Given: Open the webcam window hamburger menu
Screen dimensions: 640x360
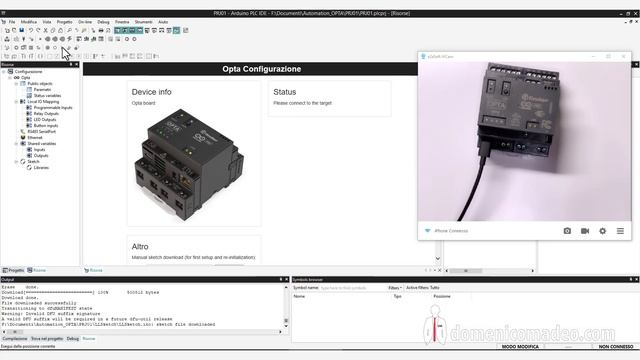Looking at the screenshot, I should coord(620,231).
